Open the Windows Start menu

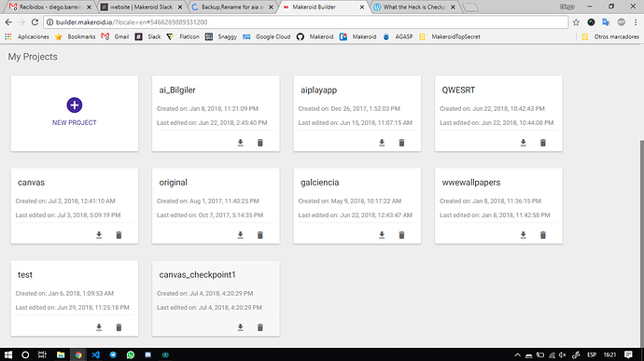point(7,354)
